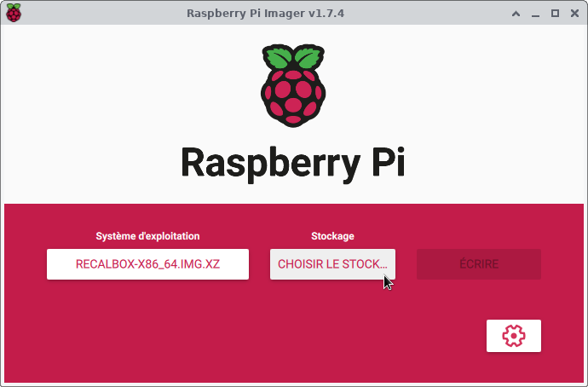Click RECALBOX-X86_64.IMG.XZ operating system button
The width and height of the screenshot is (588, 387).
pyautogui.click(x=147, y=264)
